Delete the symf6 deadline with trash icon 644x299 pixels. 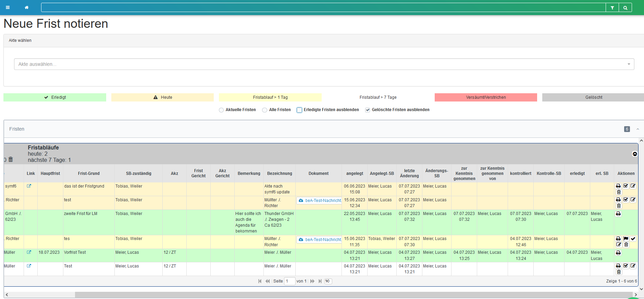click(x=619, y=192)
